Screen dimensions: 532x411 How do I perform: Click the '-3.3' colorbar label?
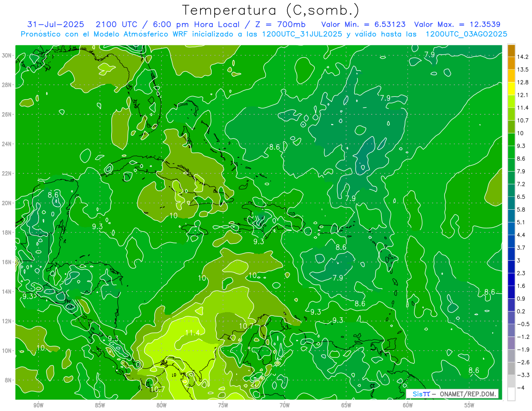coord(523,375)
